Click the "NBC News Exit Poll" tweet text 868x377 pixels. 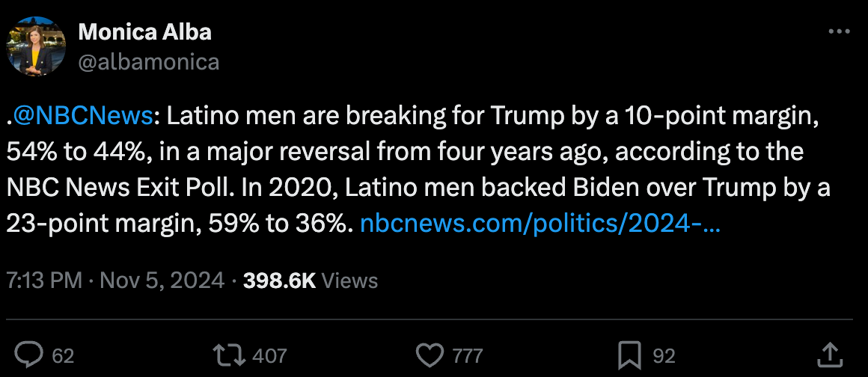tap(118, 188)
